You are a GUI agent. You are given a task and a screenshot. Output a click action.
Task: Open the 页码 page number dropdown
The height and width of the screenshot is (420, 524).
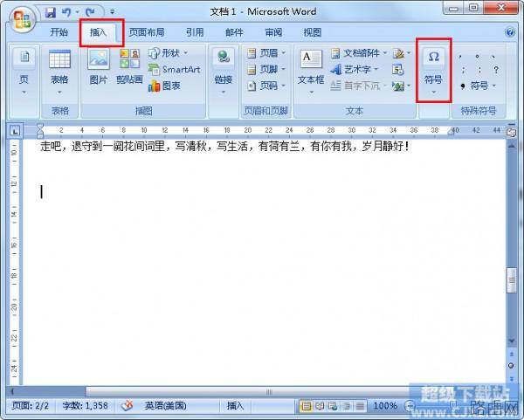coord(266,86)
